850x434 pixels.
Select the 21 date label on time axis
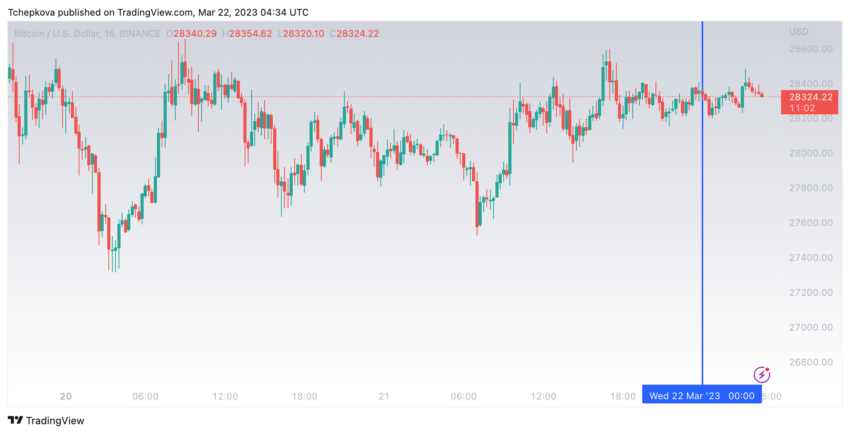point(384,397)
